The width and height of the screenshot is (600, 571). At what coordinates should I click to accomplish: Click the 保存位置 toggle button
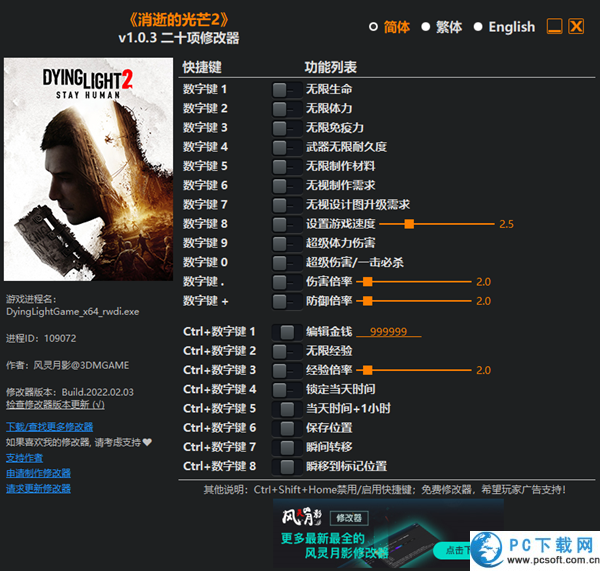287,428
